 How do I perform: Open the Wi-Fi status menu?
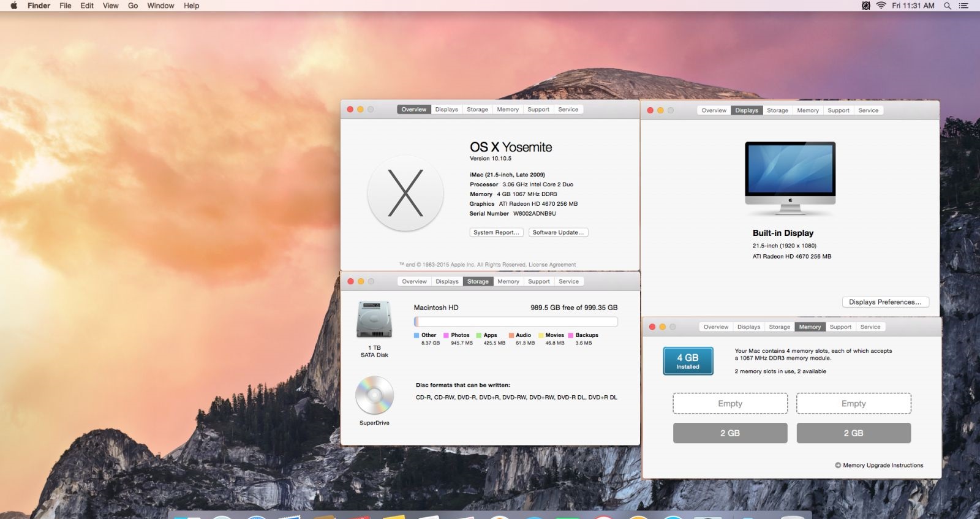tap(881, 6)
